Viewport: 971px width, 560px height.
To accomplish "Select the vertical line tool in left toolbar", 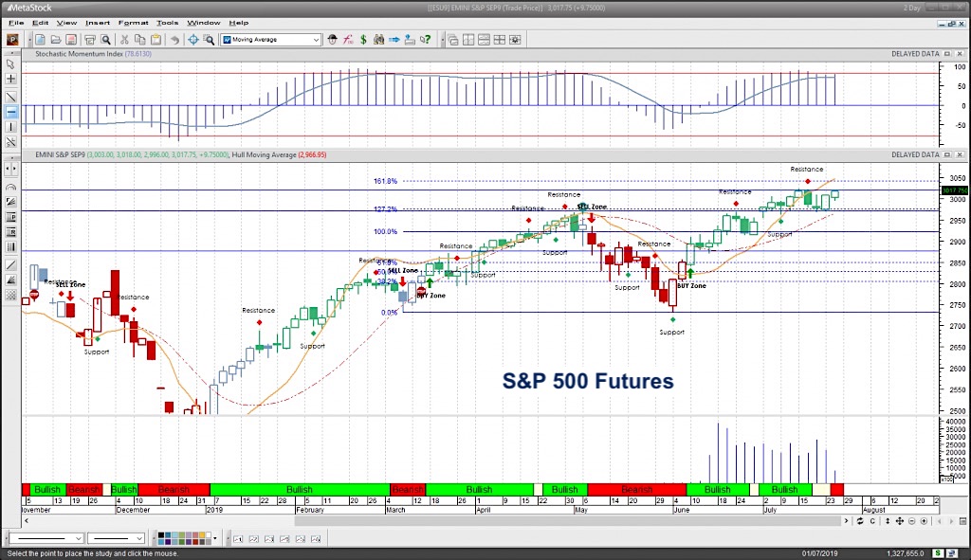I will pyautogui.click(x=10, y=128).
